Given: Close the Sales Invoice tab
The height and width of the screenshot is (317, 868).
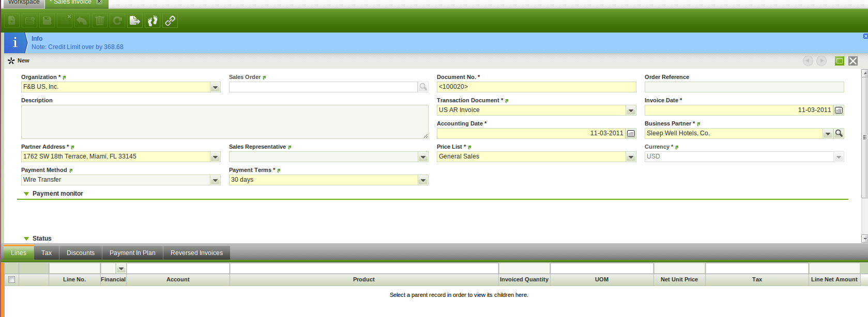Looking at the screenshot, I should 99,2.
